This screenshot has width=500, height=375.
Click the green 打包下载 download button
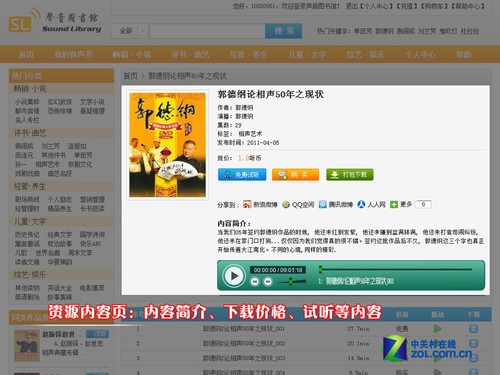coord(350,175)
